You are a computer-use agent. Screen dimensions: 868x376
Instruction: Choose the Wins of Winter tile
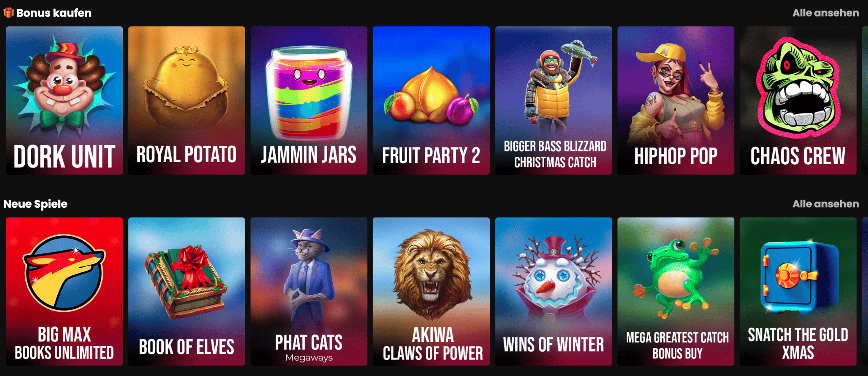554,292
